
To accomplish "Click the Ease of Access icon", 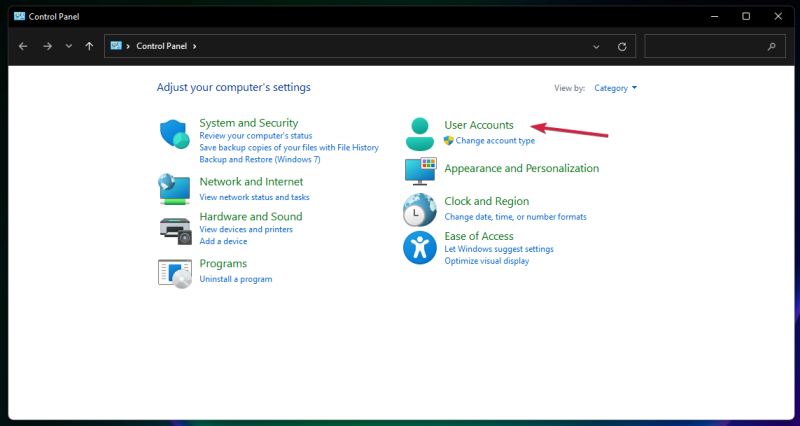I will 420,247.
